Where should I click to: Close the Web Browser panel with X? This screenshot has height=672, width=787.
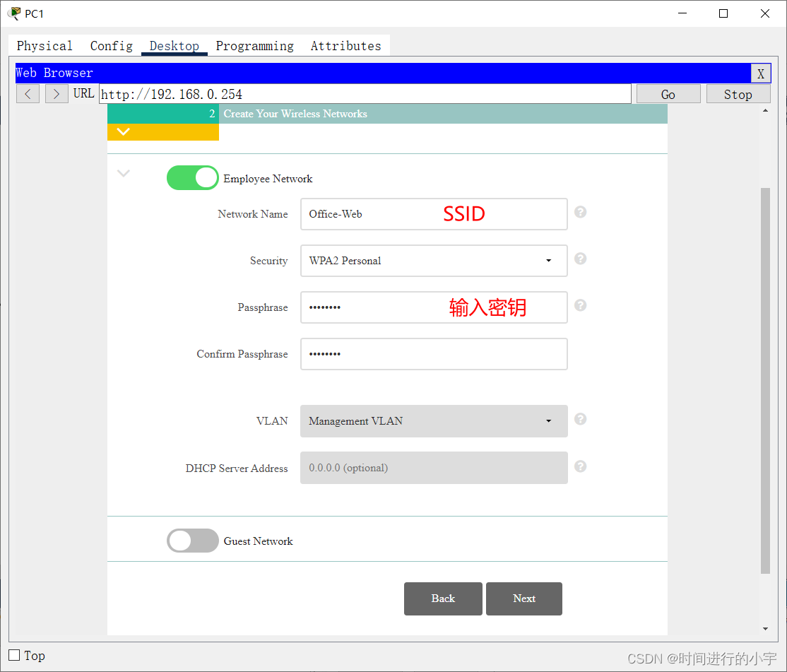[x=760, y=73]
